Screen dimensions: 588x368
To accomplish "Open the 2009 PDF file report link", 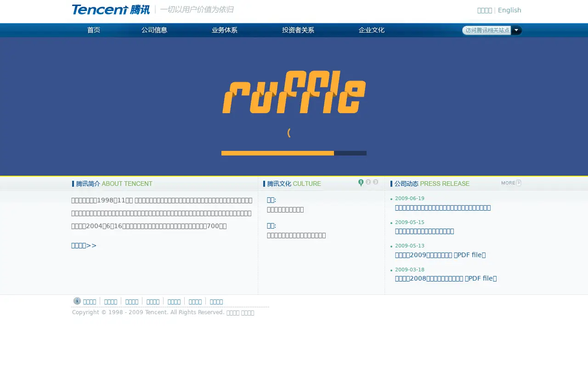I will pyautogui.click(x=440, y=255).
